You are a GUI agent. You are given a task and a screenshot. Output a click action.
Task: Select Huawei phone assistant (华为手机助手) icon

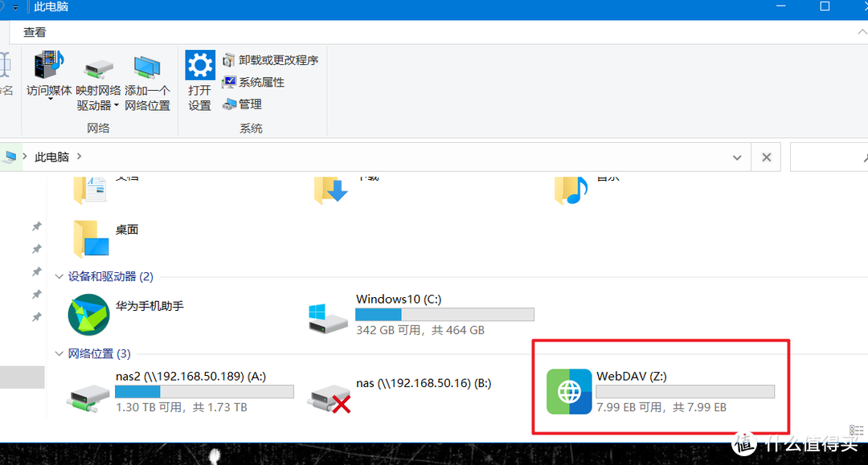[x=88, y=315]
